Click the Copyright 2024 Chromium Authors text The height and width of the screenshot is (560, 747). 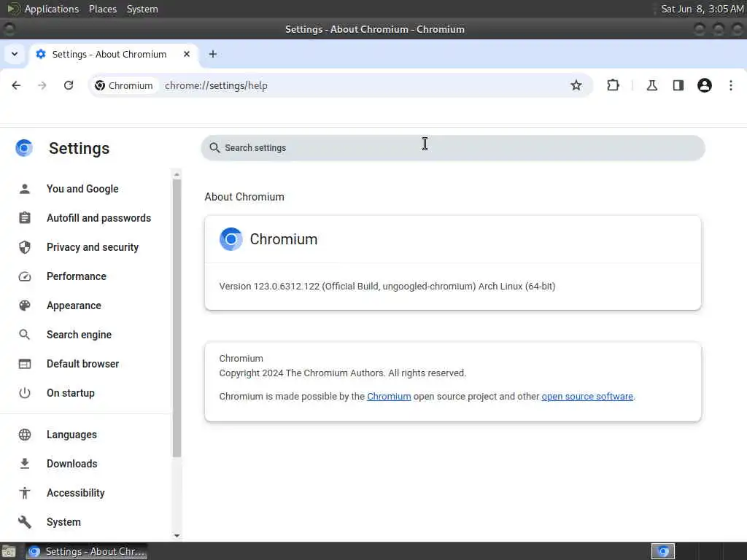(343, 373)
